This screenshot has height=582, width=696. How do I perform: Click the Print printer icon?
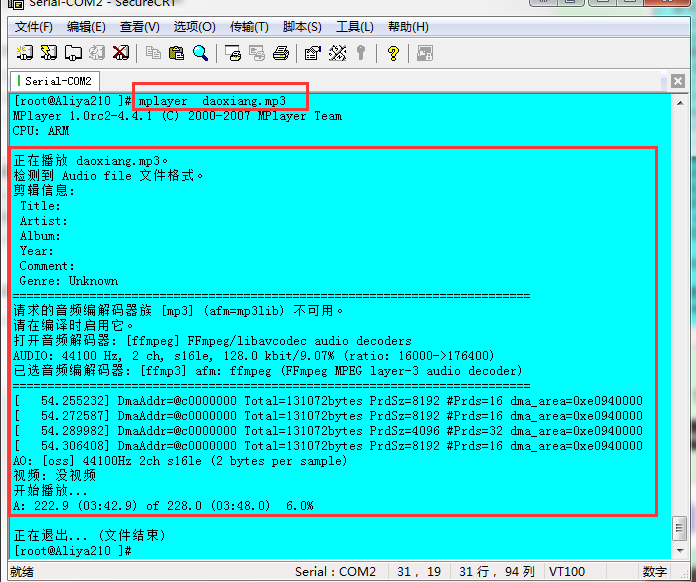[x=281, y=53]
